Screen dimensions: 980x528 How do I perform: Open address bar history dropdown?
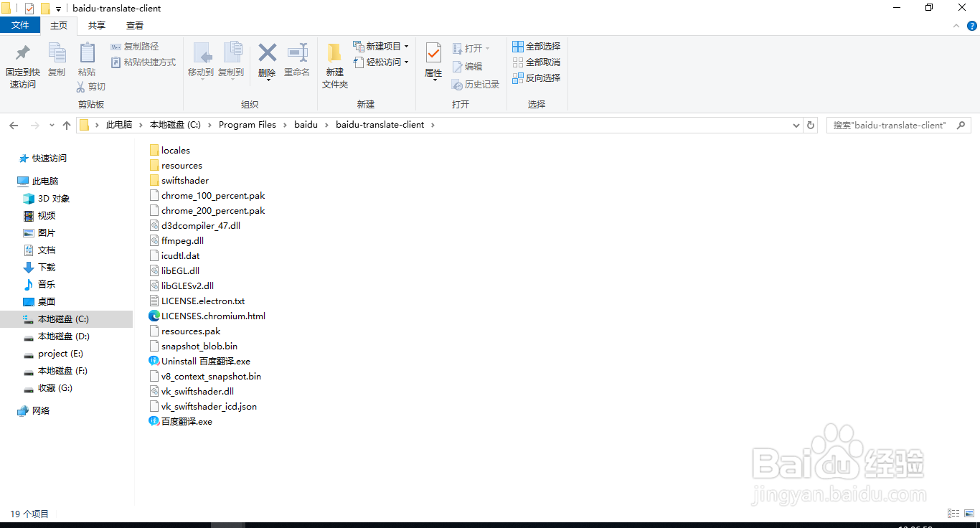tap(796, 125)
